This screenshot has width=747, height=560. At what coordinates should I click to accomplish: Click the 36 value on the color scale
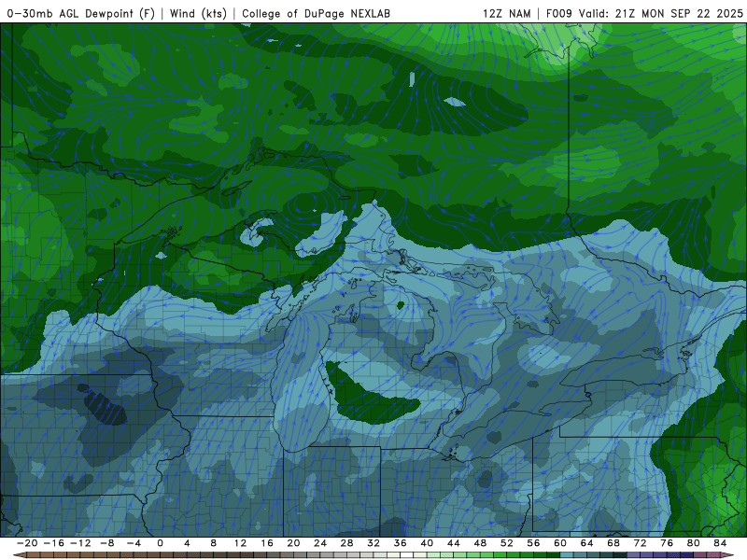point(401,543)
